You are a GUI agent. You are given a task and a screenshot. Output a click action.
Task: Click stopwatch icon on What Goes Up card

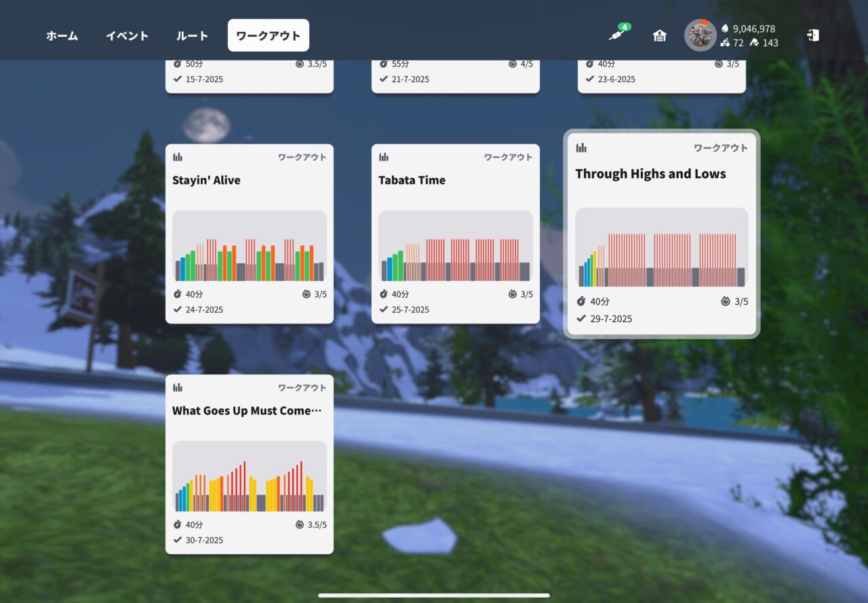coord(178,525)
